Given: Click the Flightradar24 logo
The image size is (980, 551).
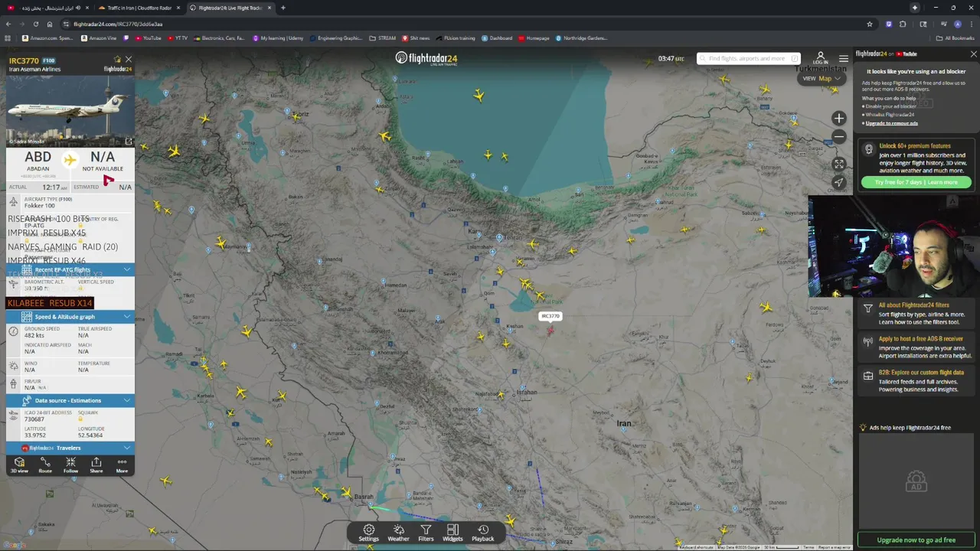Looking at the screenshot, I should [426, 58].
